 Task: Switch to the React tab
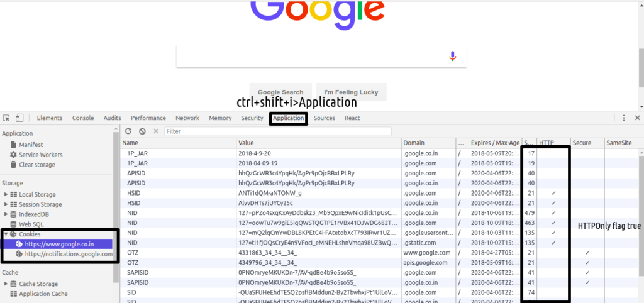[352, 118]
